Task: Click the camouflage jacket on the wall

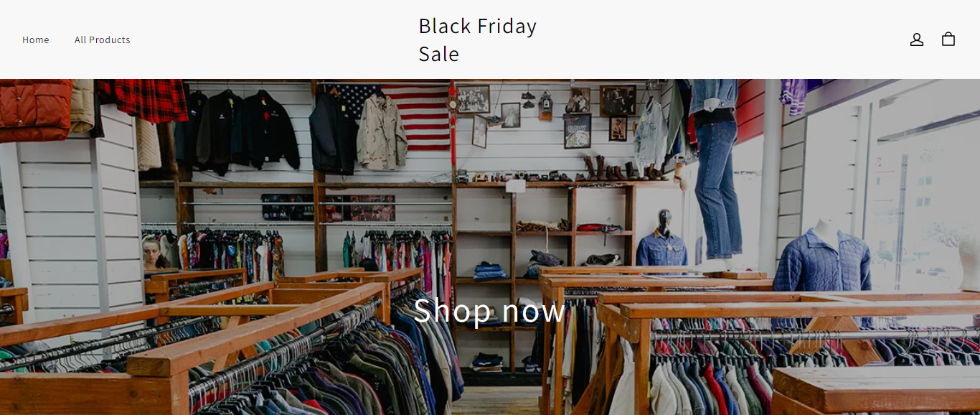Action: coord(382,131)
